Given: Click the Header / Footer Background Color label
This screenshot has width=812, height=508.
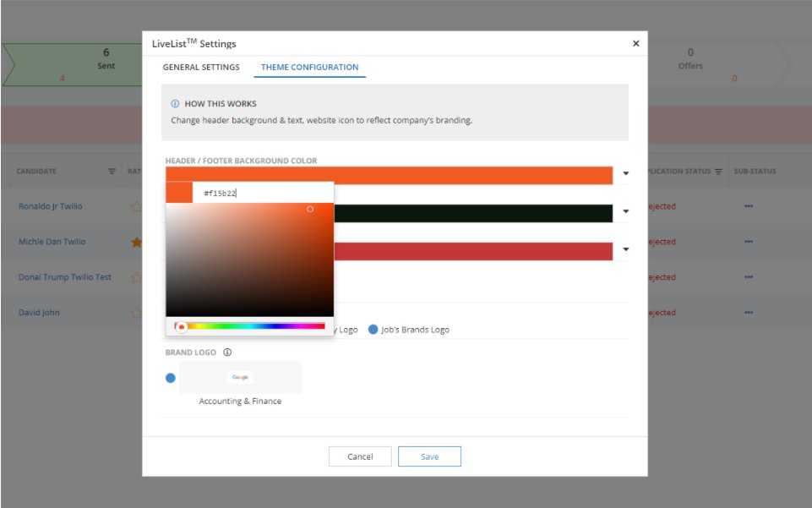Looking at the screenshot, I should 241,161.
